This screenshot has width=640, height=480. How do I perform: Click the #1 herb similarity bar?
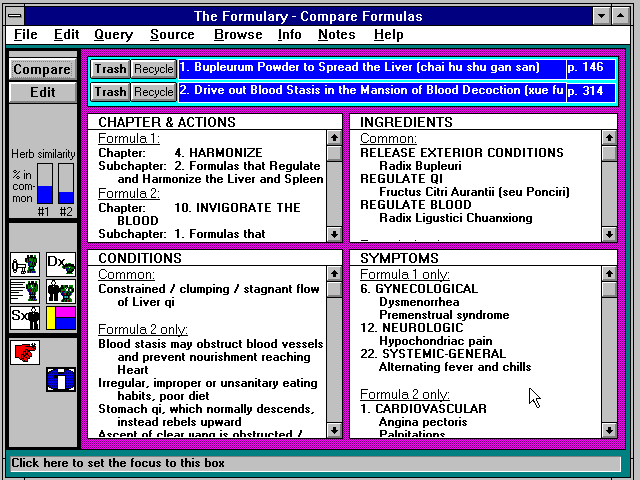[44, 184]
